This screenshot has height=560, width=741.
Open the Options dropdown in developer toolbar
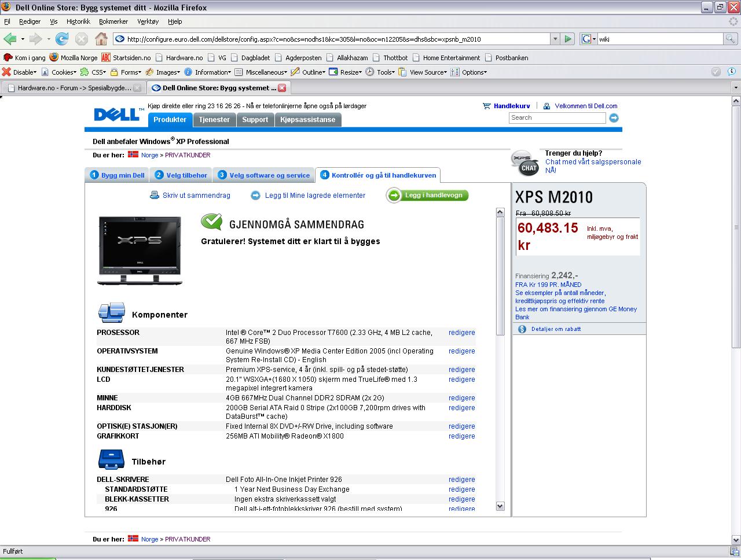(x=468, y=72)
